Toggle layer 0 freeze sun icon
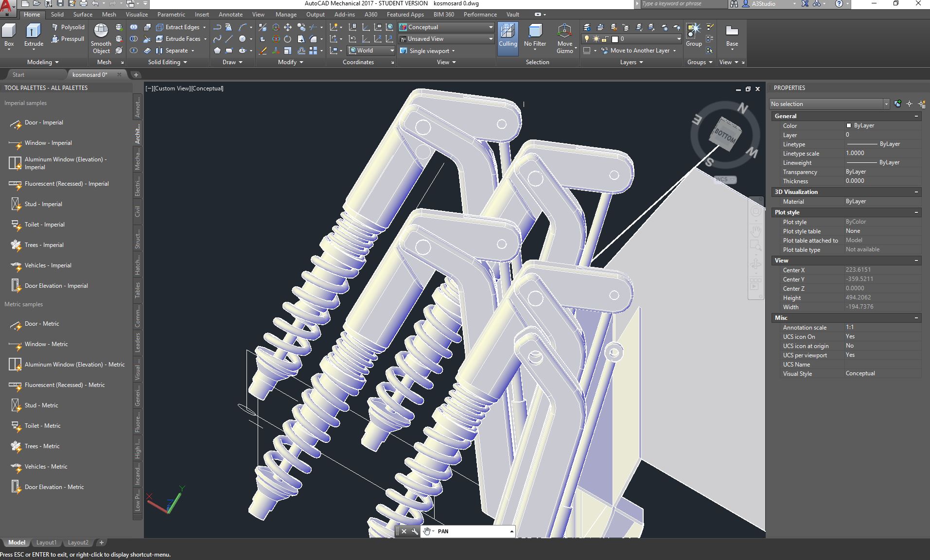The height and width of the screenshot is (560, 930). 596,39
